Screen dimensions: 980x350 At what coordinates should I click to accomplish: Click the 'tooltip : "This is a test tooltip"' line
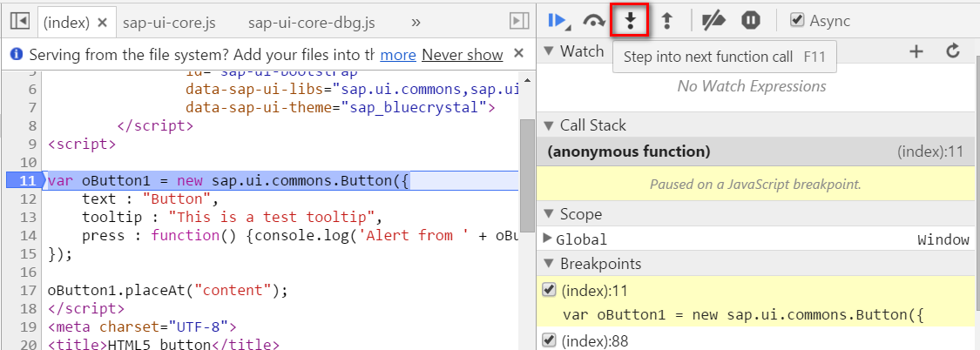click(231, 217)
